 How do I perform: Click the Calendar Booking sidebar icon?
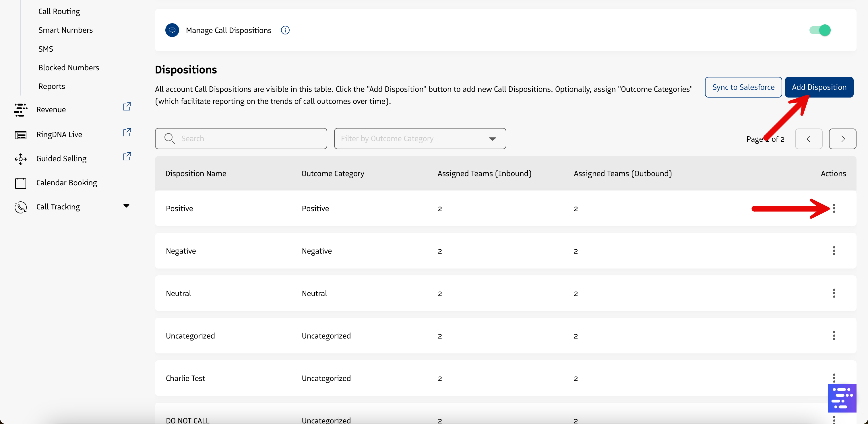21,183
